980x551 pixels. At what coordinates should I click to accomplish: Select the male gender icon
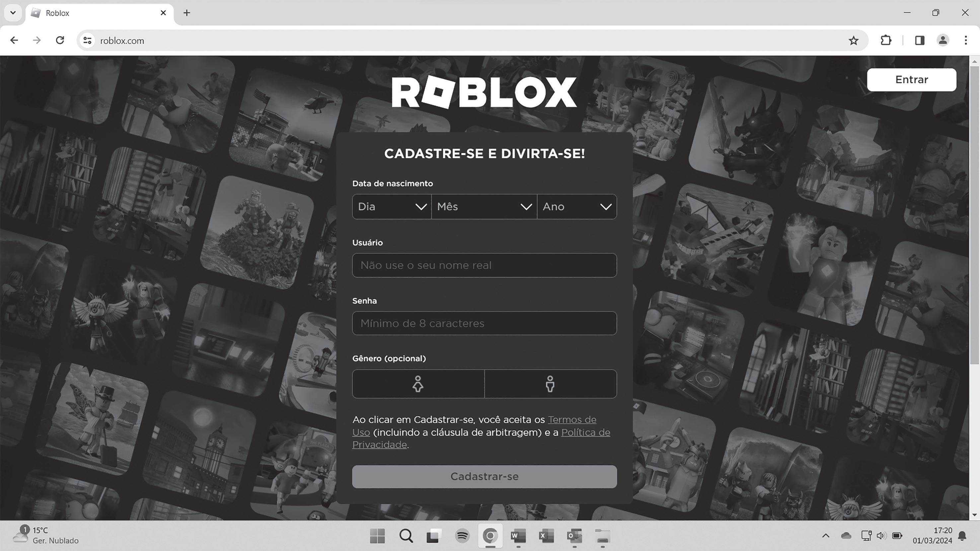point(550,384)
